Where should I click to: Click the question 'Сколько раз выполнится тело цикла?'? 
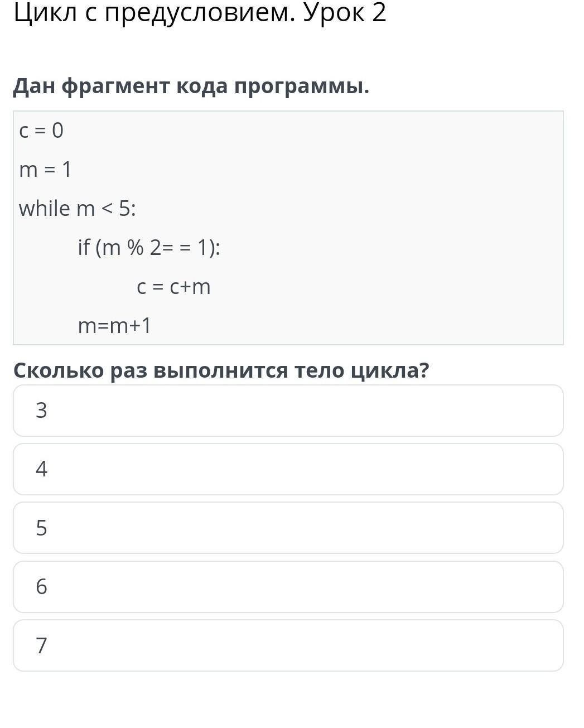[x=221, y=370]
